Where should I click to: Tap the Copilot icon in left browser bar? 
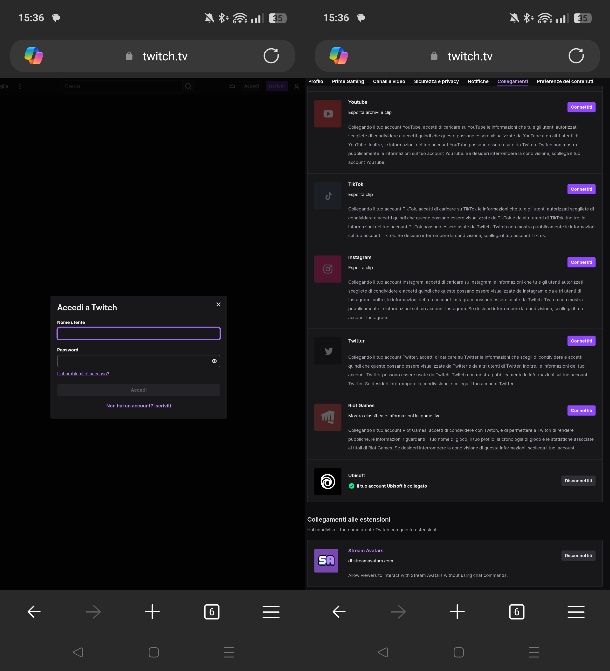point(34,56)
